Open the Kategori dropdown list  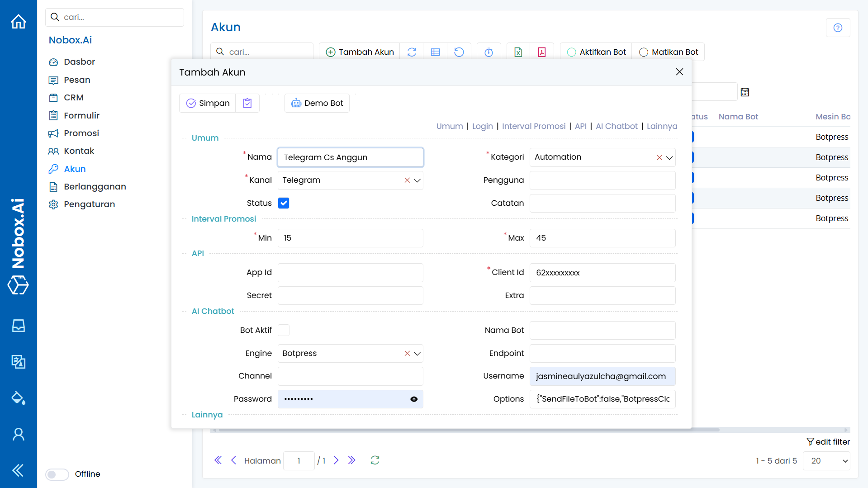(669, 157)
